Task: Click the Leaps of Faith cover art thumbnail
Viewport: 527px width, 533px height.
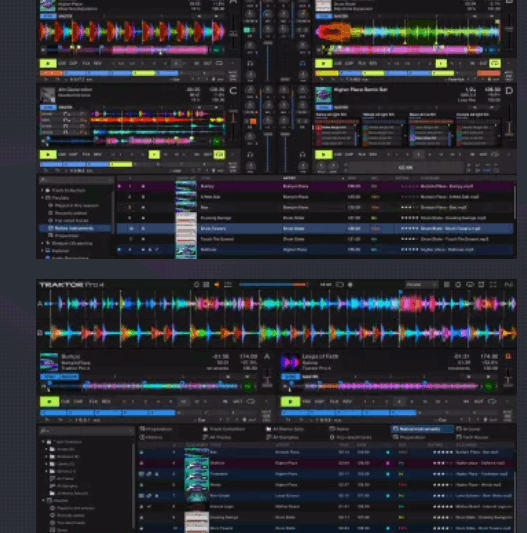Action: pyautogui.click(x=289, y=362)
